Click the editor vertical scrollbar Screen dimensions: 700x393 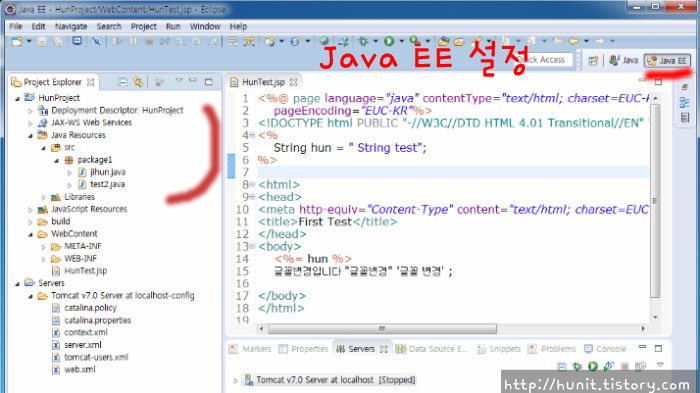655,201
